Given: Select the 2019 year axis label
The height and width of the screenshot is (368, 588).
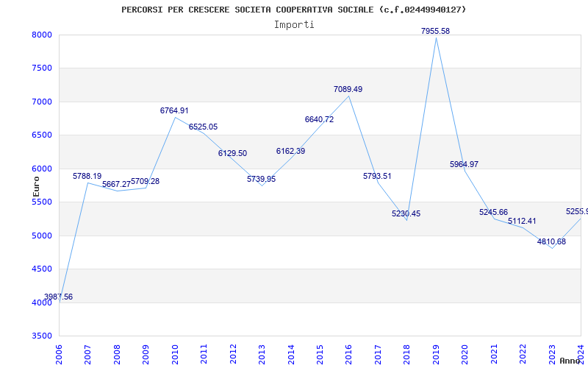Looking at the screenshot, I should pyautogui.click(x=436, y=355).
